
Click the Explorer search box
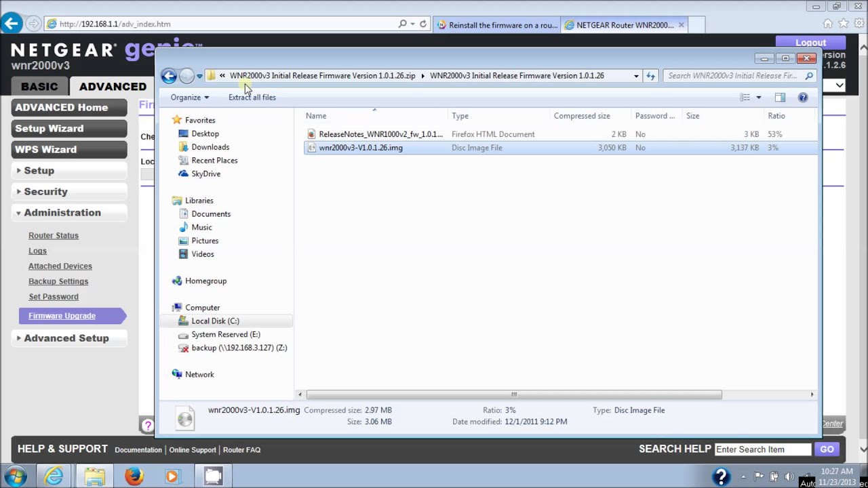click(x=739, y=76)
